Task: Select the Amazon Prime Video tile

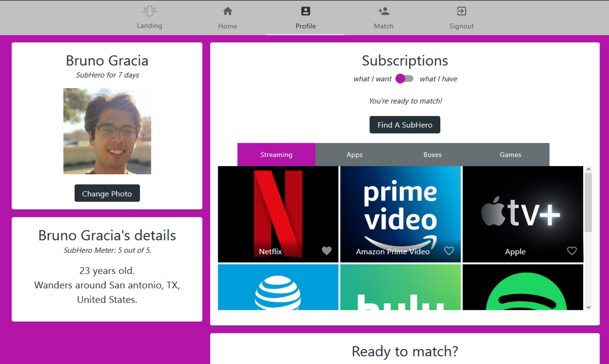Action: (x=400, y=214)
